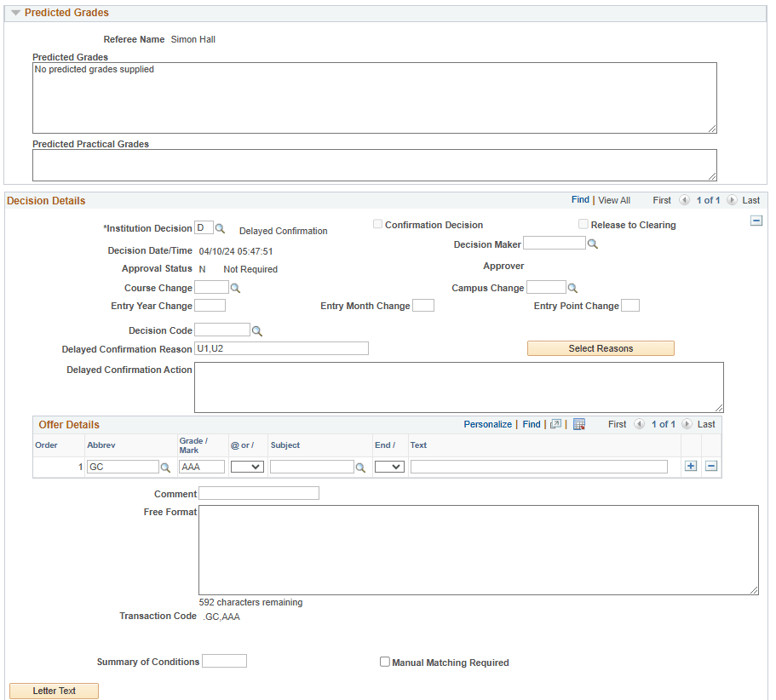Screen dimensions: 776x700
Task: Click into Predicted Practical Grades text area
Action: coord(375,165)
